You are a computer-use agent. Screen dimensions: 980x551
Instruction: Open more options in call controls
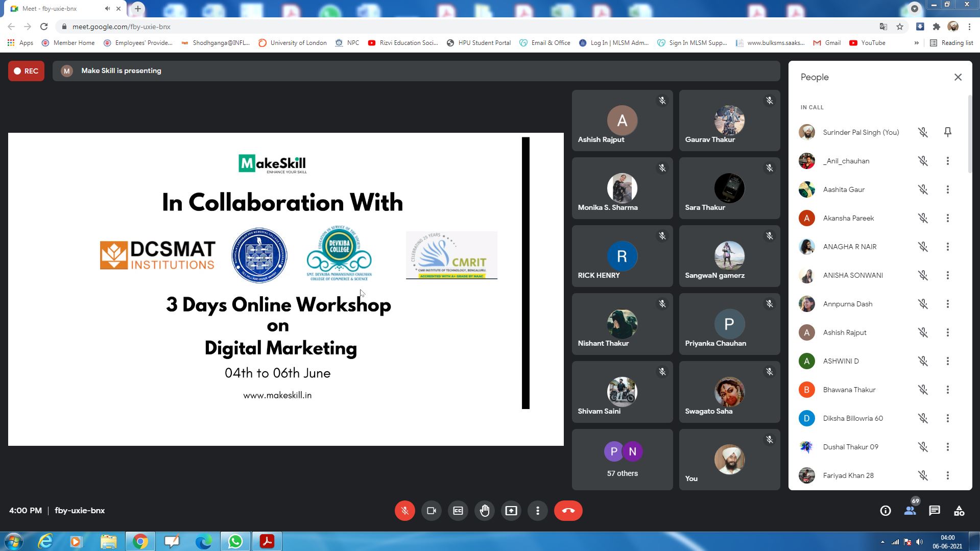point(537,511)
